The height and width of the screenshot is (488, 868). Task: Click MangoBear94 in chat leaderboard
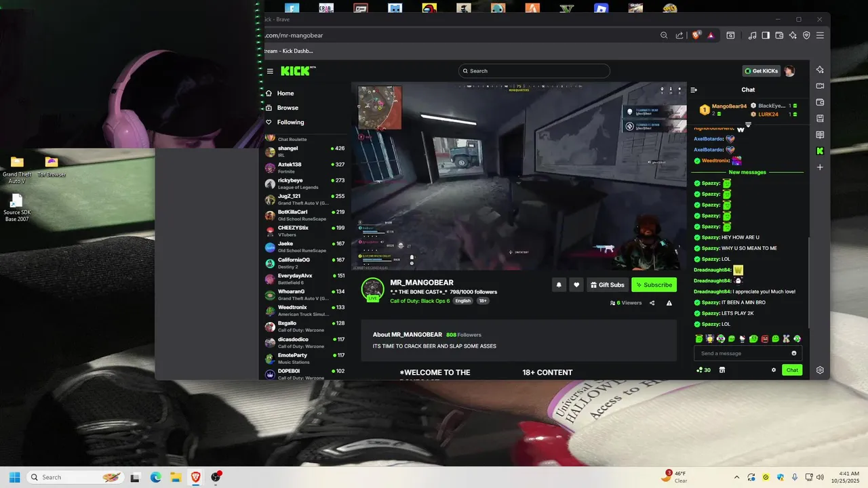[729, 106]
